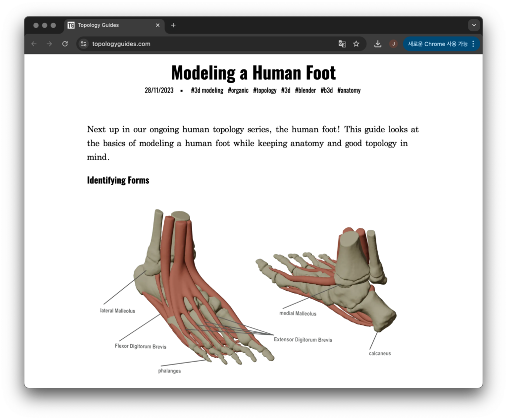Open Chrome three-dot menu
507x420 pixels.
pyautogui.click(x=473, y=44)
